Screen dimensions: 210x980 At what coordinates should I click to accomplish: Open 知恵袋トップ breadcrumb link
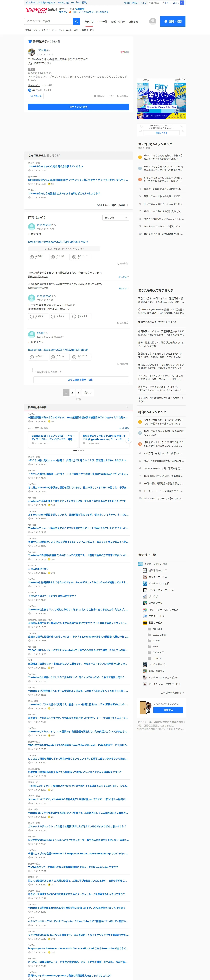(x=31, y=30)
